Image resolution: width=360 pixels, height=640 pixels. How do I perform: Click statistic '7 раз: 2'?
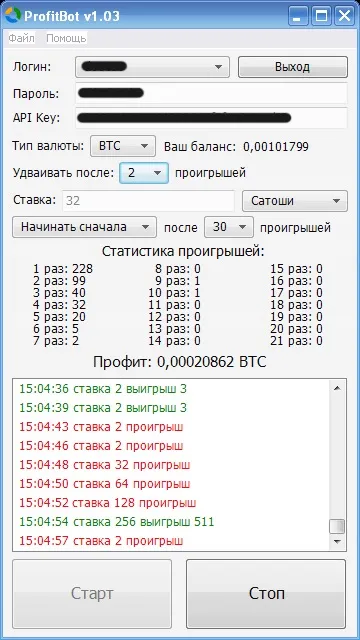[56, 341]
